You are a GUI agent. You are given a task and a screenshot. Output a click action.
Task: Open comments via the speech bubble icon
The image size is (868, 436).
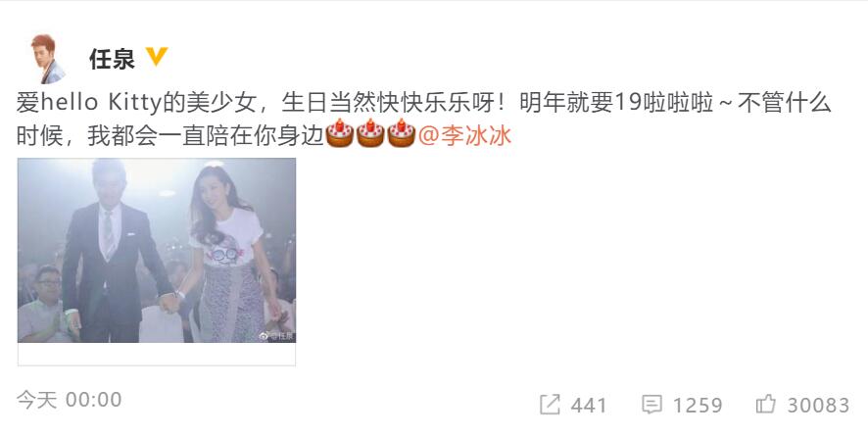point(651,405)
